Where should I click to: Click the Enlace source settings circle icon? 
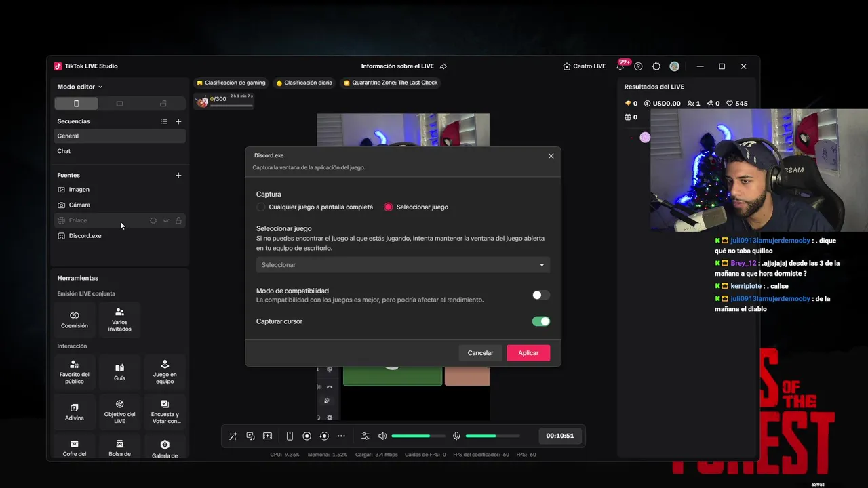pos(153,220)
